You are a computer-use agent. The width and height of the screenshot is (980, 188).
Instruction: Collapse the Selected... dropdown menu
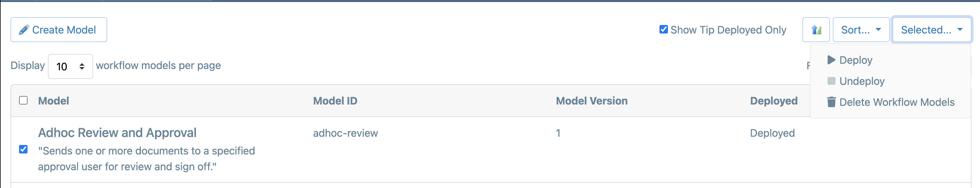[932, 30]
